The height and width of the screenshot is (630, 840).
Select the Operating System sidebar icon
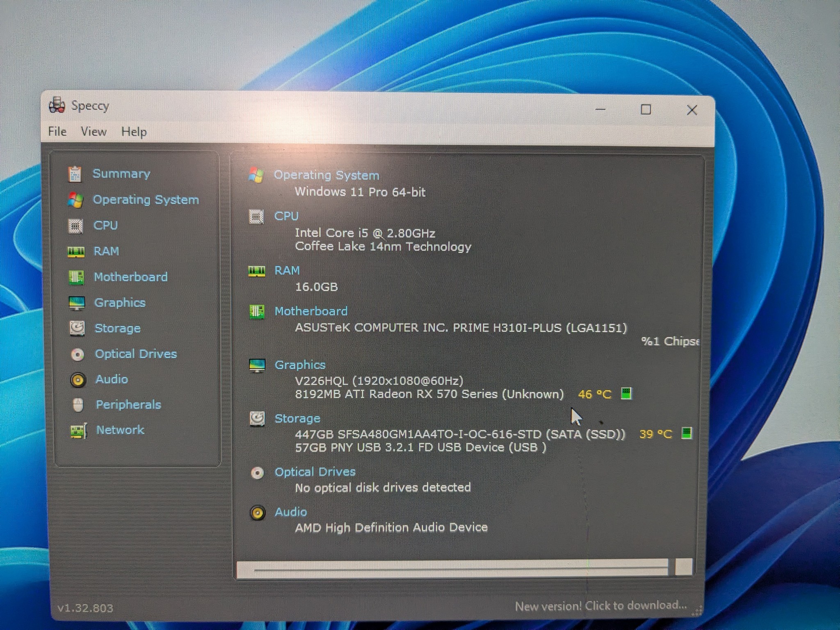coord(75,200)
